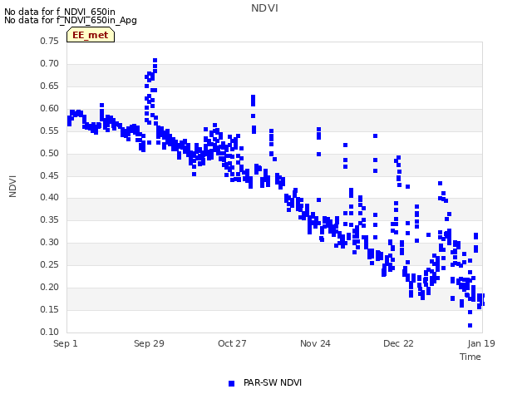Click the 0.20 y-axis tick label

pos(50,287)
